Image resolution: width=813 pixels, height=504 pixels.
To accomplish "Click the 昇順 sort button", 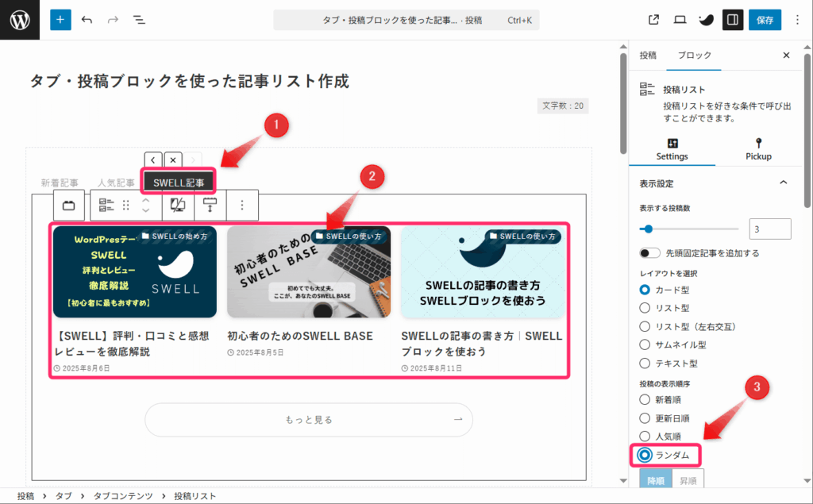I will click(x=688, y=479).
